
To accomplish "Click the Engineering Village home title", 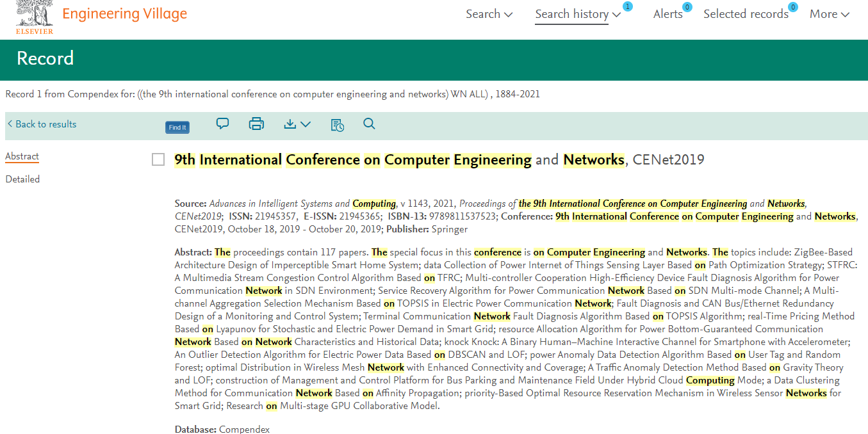I will [x=124, y=14].
